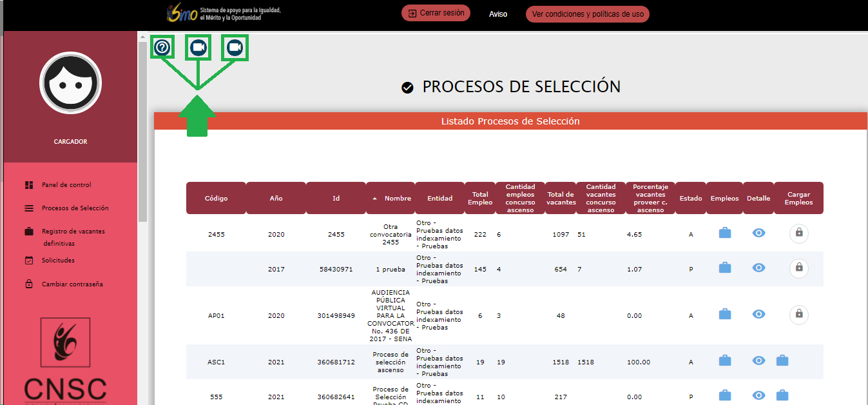This screenshot has height=405, width=868.
Task: Open Empleos briefcase for 1 prueba row
Action: (725, 268)
